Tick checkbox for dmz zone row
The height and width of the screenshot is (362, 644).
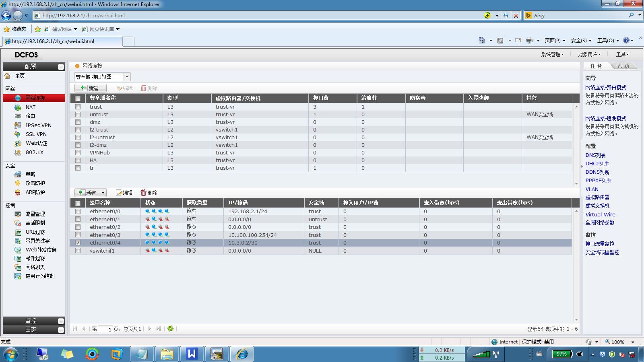[78, 122]
